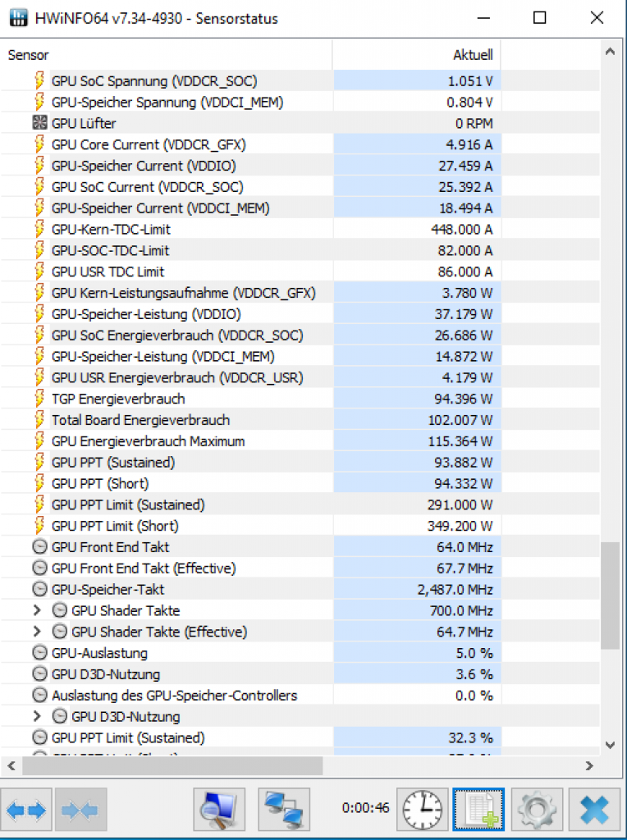Select the GPU-SOC-TDC-Limit row
Image resolution: width=627 pixels, height=840 pixels.
click(300, 250)
